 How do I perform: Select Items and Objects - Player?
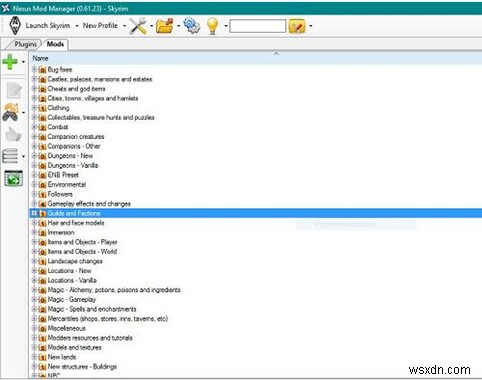[x=82, y=242]
